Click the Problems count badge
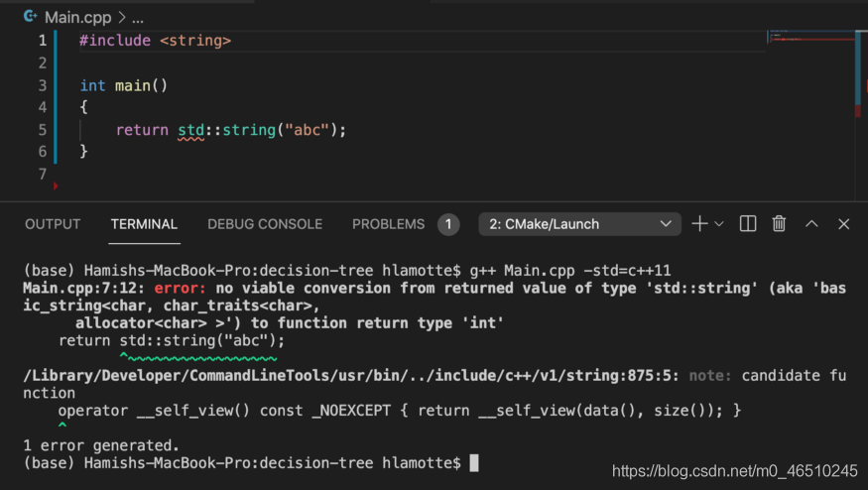 (x=448, y=224)
